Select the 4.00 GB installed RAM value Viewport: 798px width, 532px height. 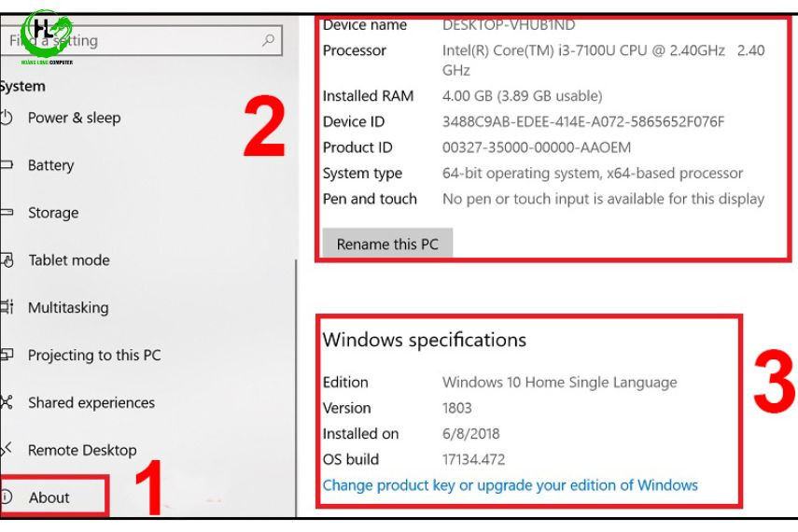(522, 96)
